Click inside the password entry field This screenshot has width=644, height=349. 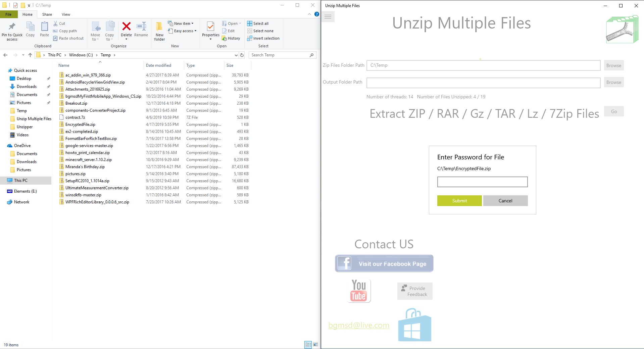pyautogui.click(x=482, y=182)
